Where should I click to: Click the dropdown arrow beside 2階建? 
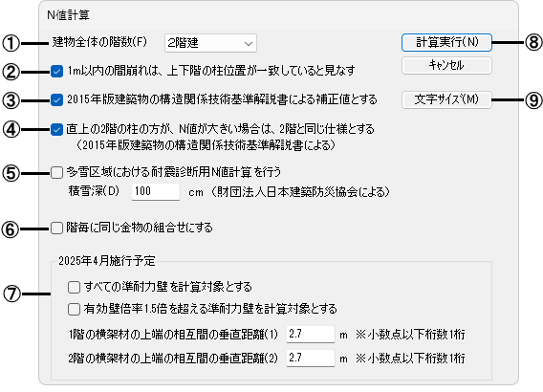248,44
